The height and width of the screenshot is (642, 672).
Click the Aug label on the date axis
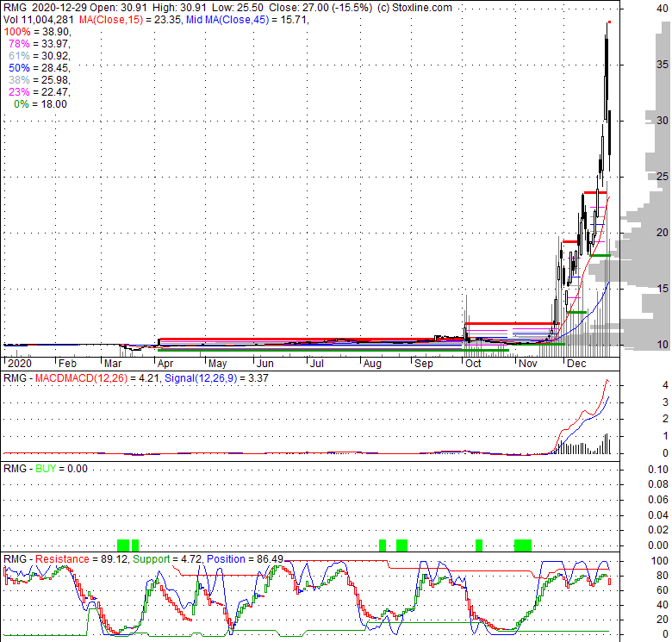coord(372,364)
